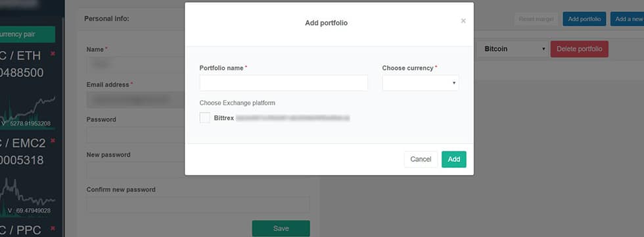
Task: Click the Reset margin button
Action: pos(536,19)
